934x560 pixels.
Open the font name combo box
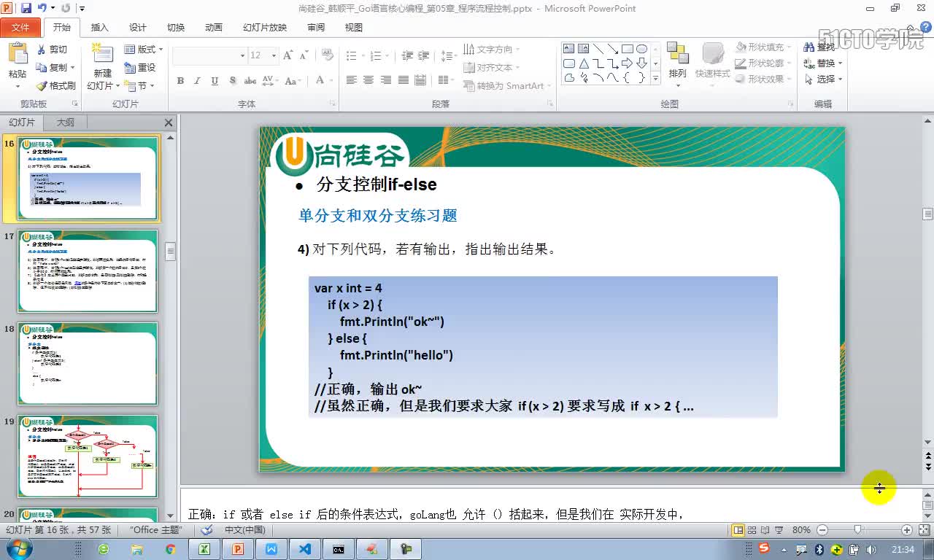click(210, 55)
